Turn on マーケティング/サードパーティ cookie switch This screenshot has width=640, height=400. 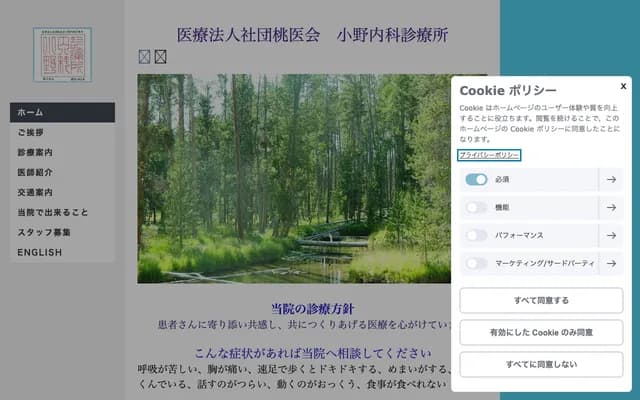coord(476,264)
